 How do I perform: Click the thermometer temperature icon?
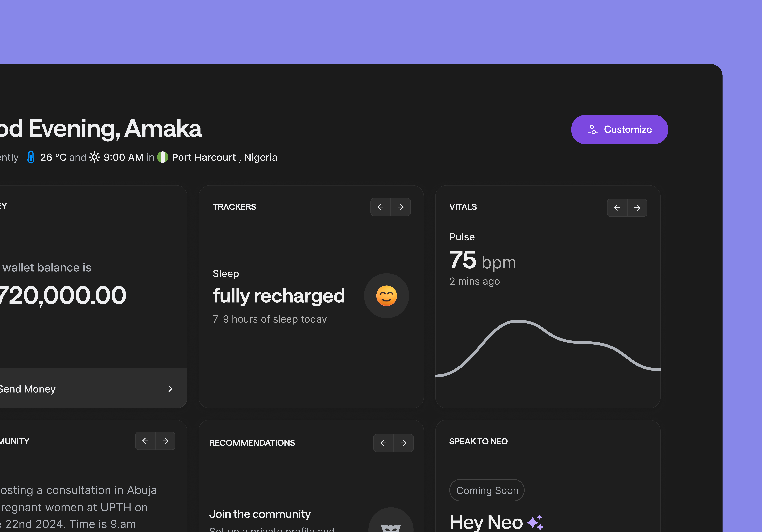(31, 157)
